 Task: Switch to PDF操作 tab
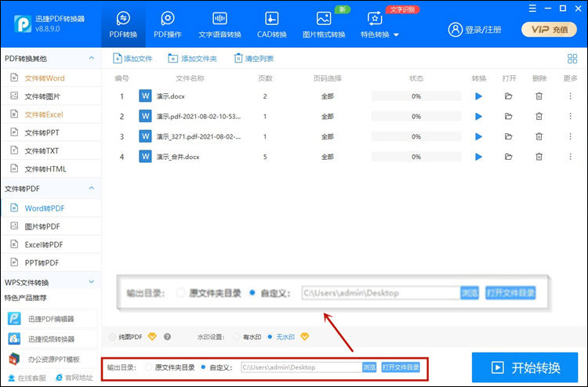coord(168,26)
